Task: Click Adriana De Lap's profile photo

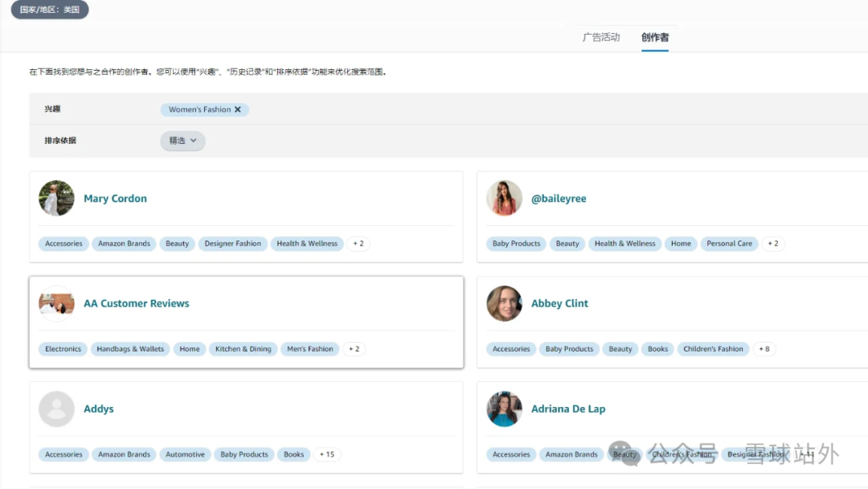Action: pyautogui.click(x=504, y=409)
